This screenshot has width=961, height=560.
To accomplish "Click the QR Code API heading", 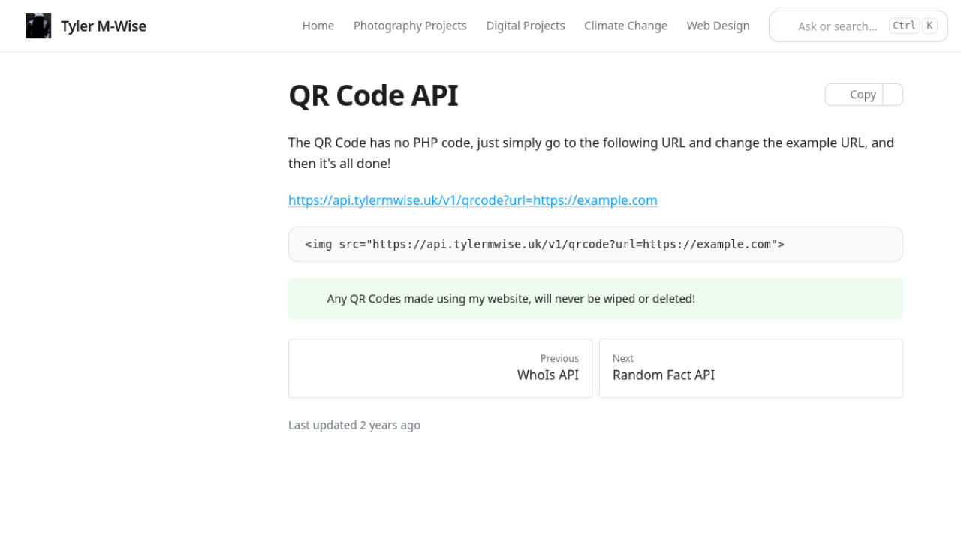I will coord(373,96).
